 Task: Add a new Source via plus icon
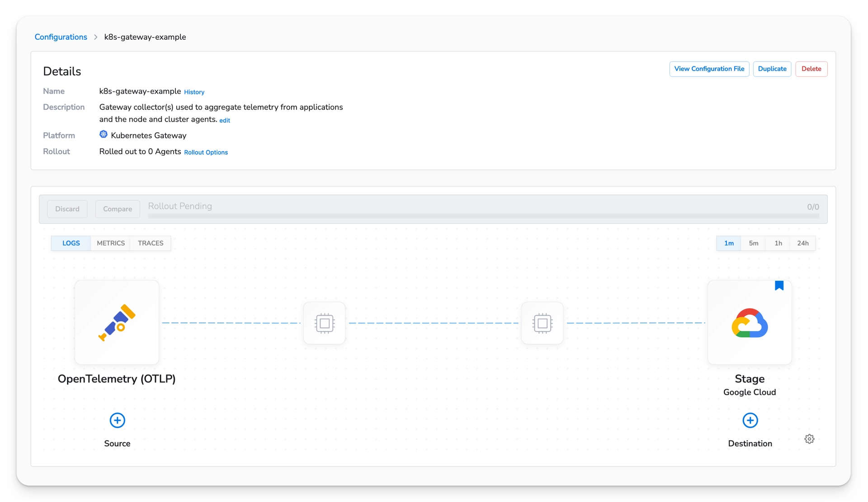117,420
